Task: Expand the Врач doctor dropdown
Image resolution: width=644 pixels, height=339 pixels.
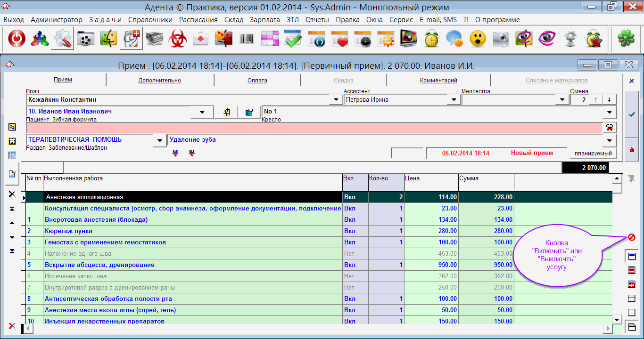Action: point(336,100)
